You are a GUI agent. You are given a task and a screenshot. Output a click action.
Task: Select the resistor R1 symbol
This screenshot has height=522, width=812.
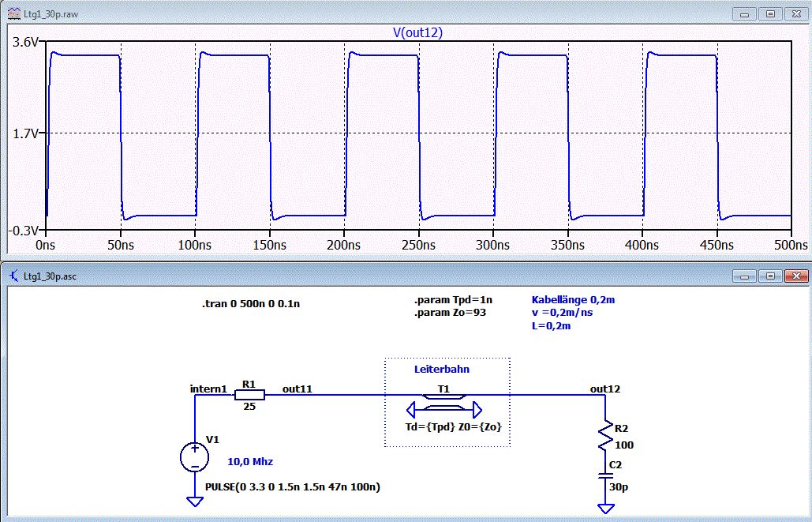coord(249,395)
